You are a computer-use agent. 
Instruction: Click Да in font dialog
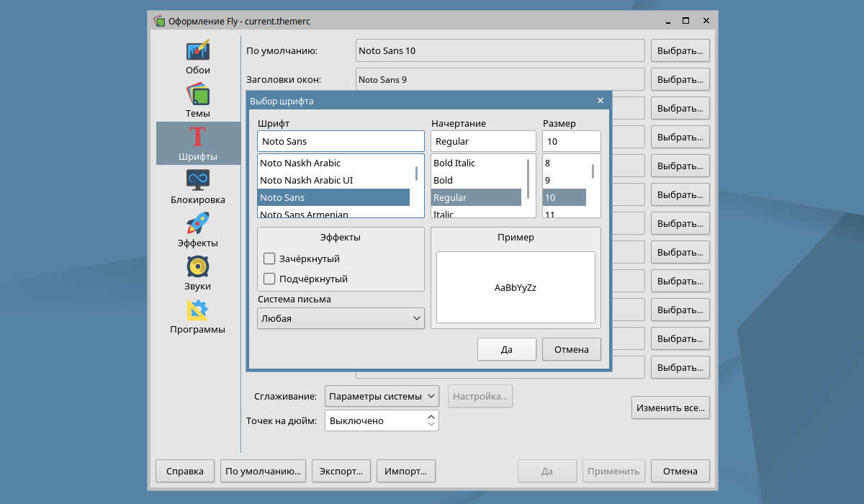(x=506, y=349)
